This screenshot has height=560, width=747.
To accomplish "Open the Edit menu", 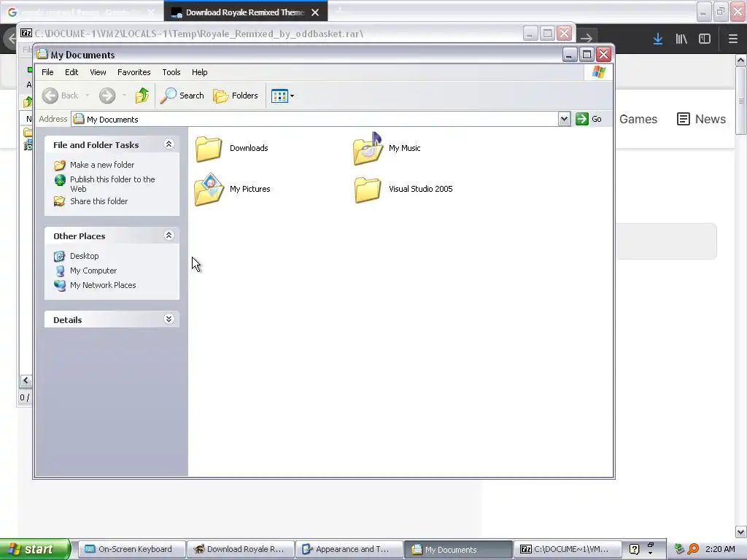I will click(71, 72).
